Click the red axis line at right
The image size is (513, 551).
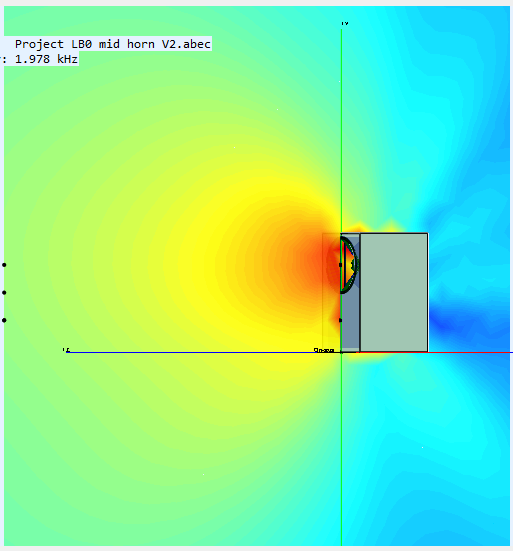[436, 352]
